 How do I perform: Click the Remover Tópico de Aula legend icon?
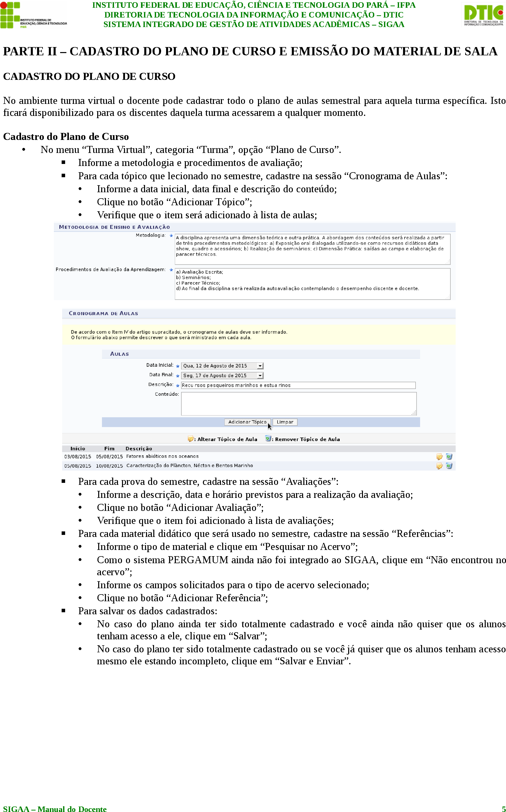[268, 439]
